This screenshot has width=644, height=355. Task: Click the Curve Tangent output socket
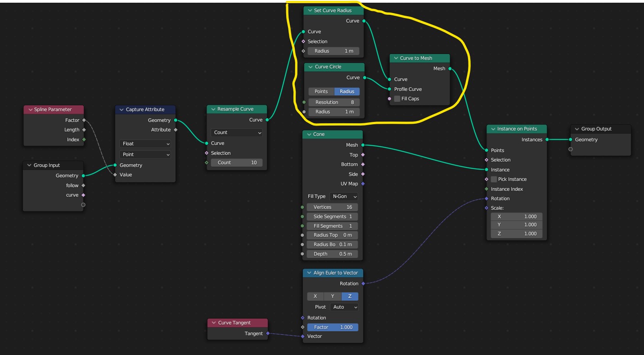point(268,333)
